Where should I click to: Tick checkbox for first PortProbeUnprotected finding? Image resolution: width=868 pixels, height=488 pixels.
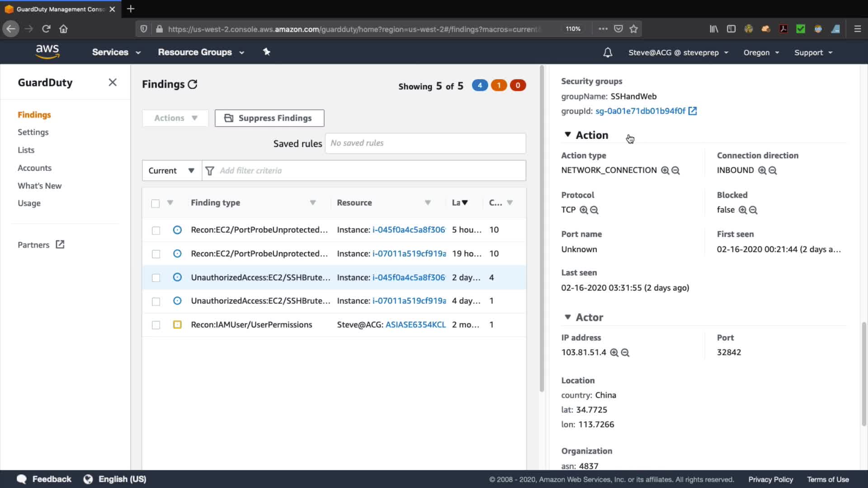[156, 230]
